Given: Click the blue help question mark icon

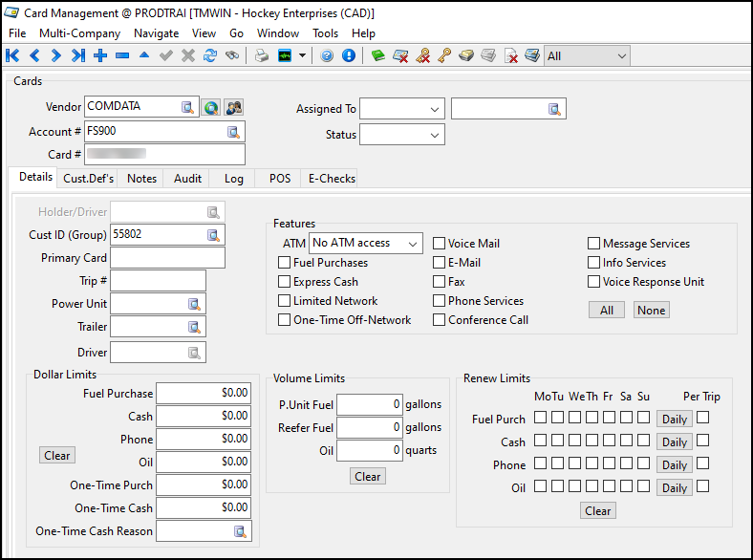Looking at the screenshot, I should click(328, 56).
